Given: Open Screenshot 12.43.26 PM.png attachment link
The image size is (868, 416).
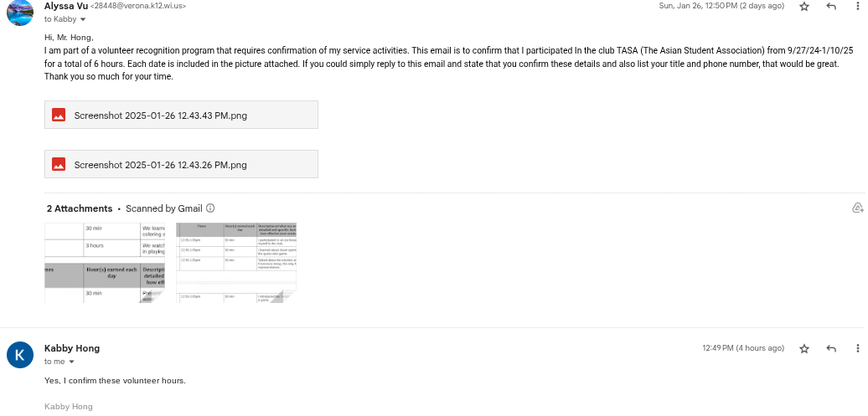Looking at the screenshot, I should 160,165.
